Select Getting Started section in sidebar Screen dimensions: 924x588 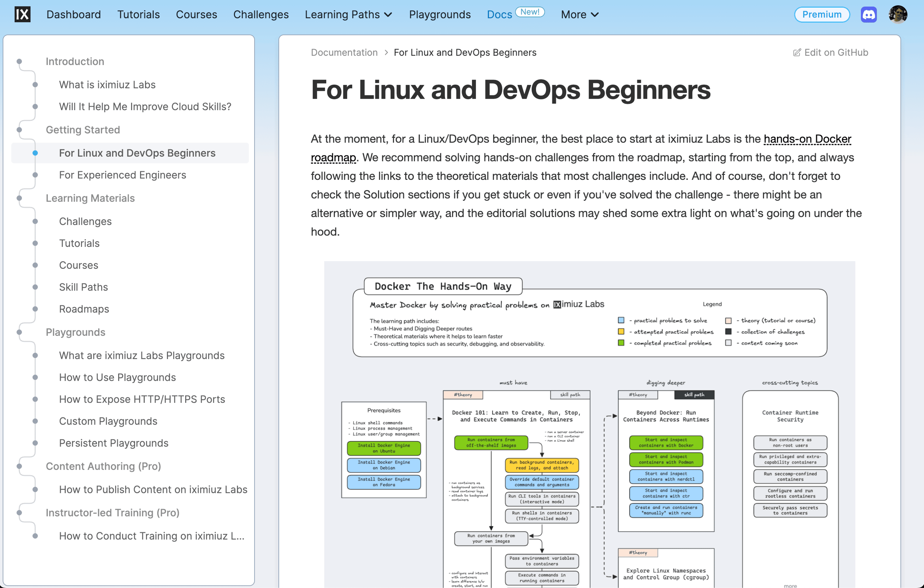83,130
